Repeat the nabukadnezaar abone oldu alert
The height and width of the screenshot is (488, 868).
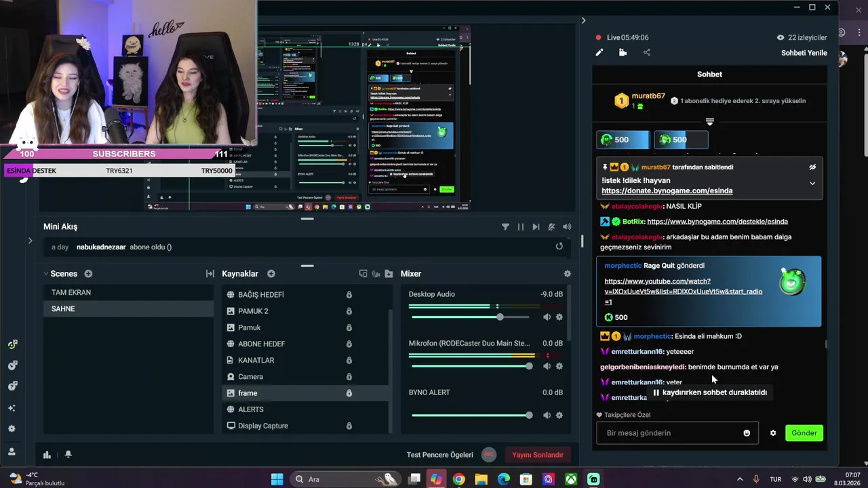pos(559,246)
